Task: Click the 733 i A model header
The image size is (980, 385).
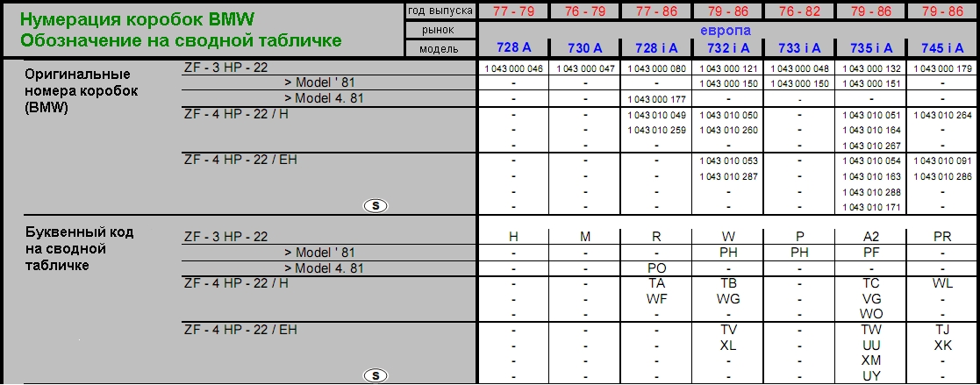Action: coord(799,48)
